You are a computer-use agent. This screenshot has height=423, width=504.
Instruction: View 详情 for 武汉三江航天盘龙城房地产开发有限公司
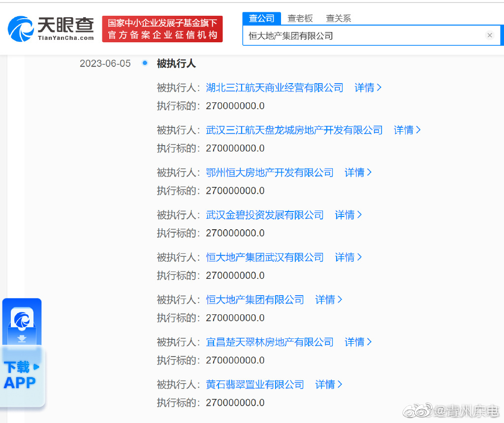407,130
